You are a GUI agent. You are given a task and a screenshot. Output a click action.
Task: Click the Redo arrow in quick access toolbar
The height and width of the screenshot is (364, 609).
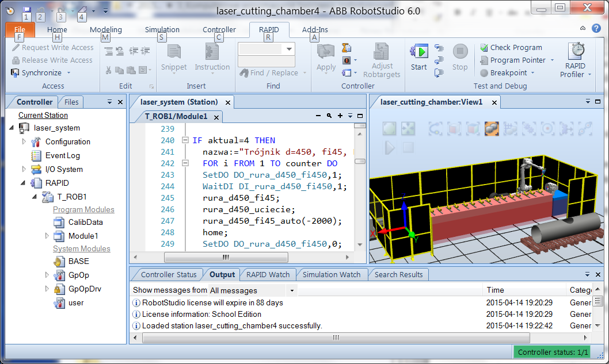(61, 10)
